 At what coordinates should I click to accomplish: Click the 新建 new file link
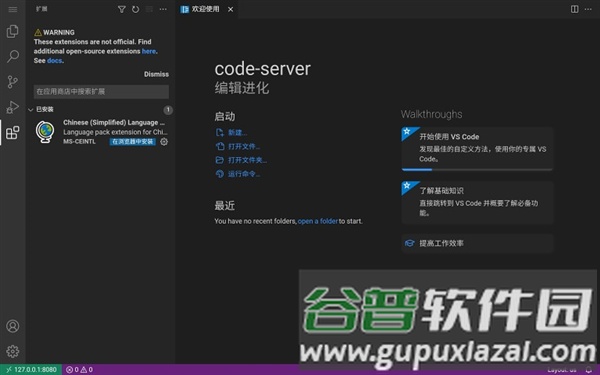click(x=237, y=133)
